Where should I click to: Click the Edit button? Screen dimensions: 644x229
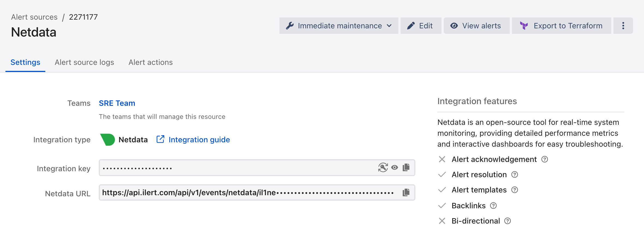[421, 26]
